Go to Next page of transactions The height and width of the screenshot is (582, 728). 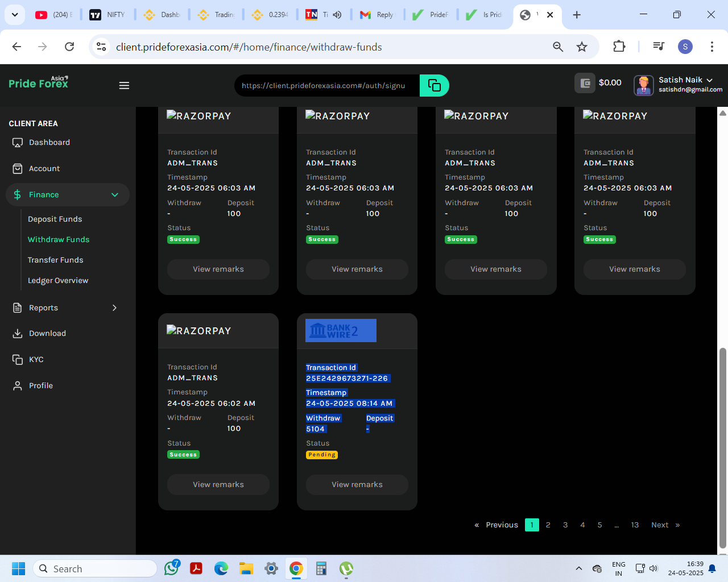point(660,525)
